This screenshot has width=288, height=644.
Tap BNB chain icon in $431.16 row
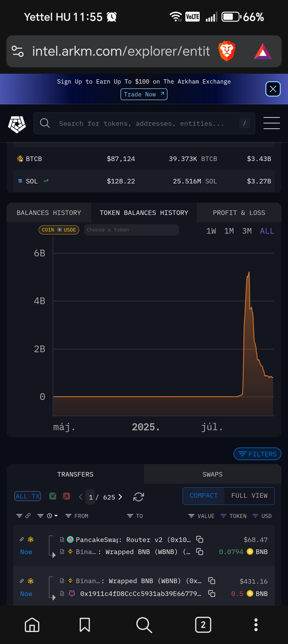tap(31, 581)
